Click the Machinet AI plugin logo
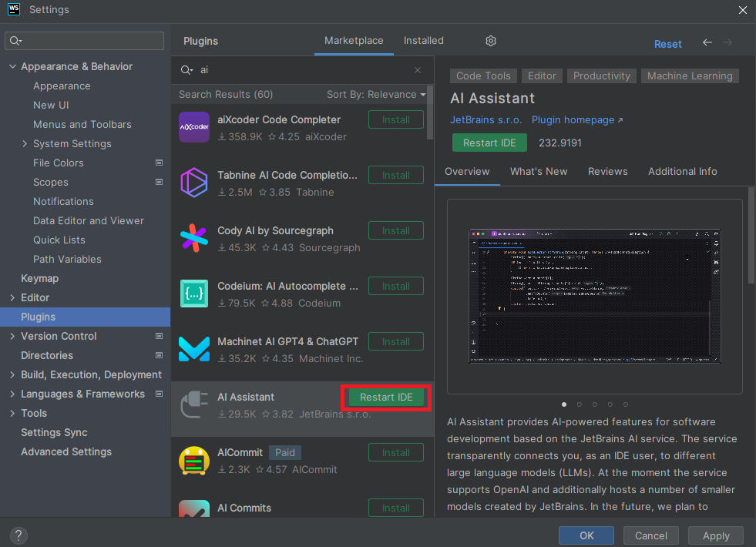 (x=194, y=349)
